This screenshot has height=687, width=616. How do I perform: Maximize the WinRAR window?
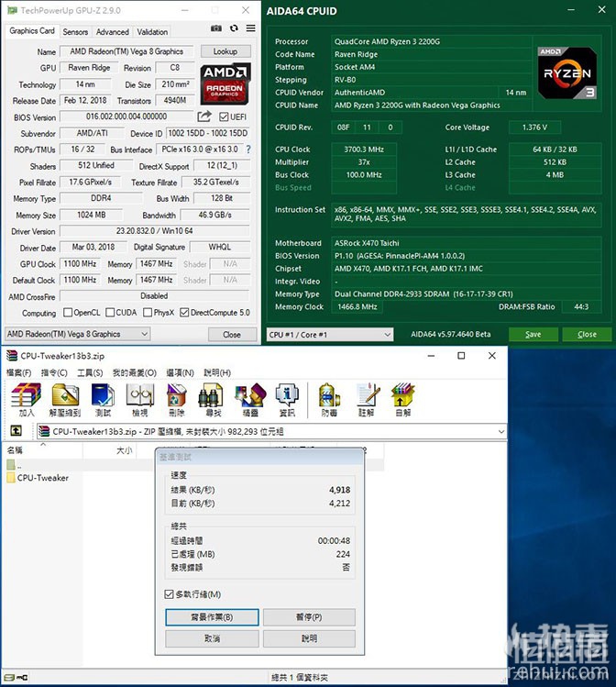click(461, 356)
